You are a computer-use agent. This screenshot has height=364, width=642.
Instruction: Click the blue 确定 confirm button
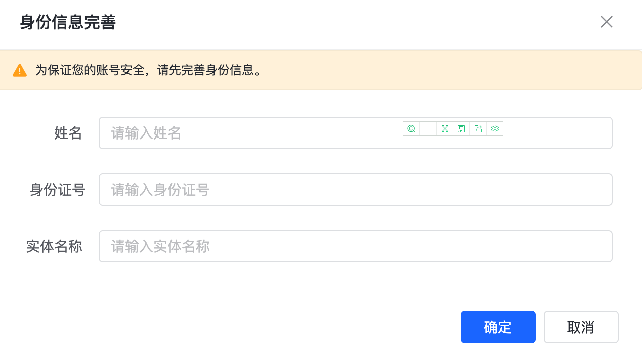[x=498, y=327]
